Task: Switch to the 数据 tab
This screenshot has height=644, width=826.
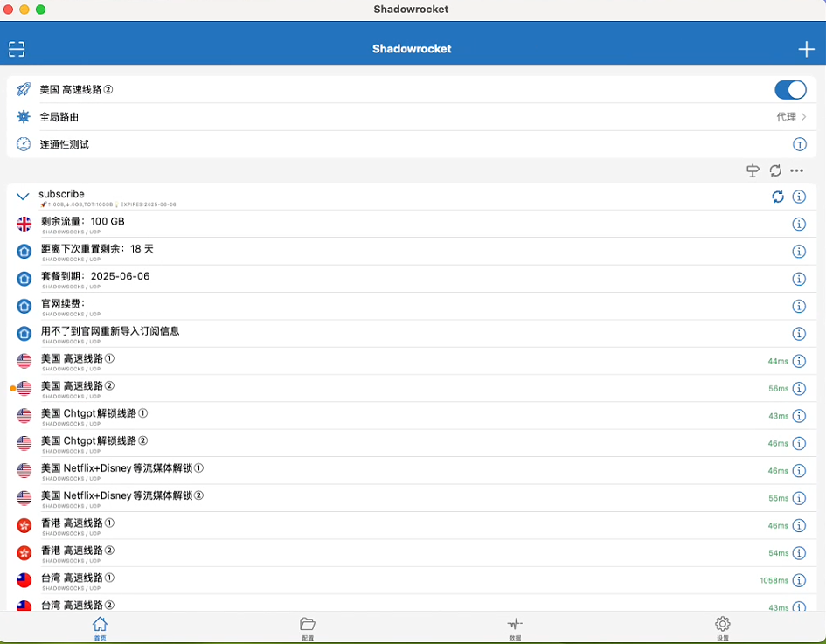Action: click(x=515, y=627)
